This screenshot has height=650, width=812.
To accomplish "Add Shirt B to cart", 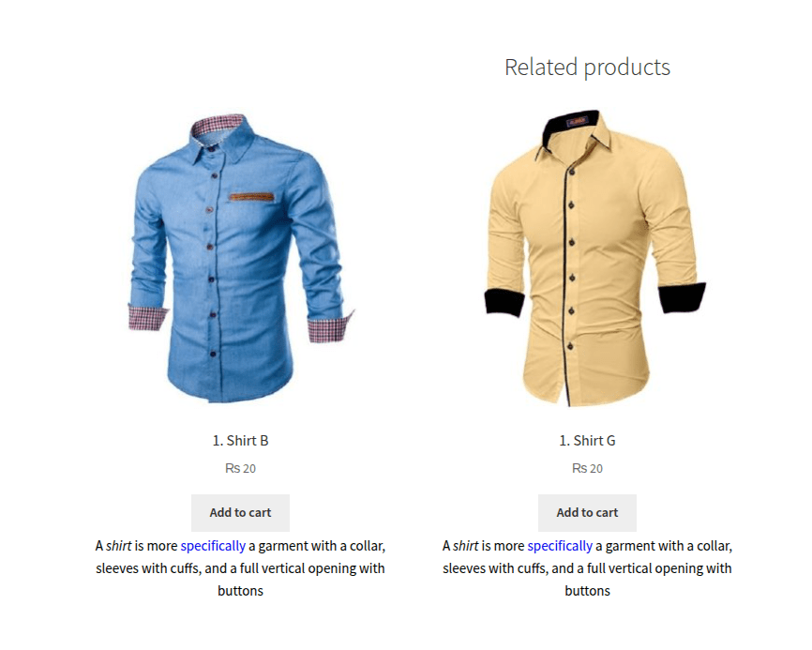I will tap(240, 513).
